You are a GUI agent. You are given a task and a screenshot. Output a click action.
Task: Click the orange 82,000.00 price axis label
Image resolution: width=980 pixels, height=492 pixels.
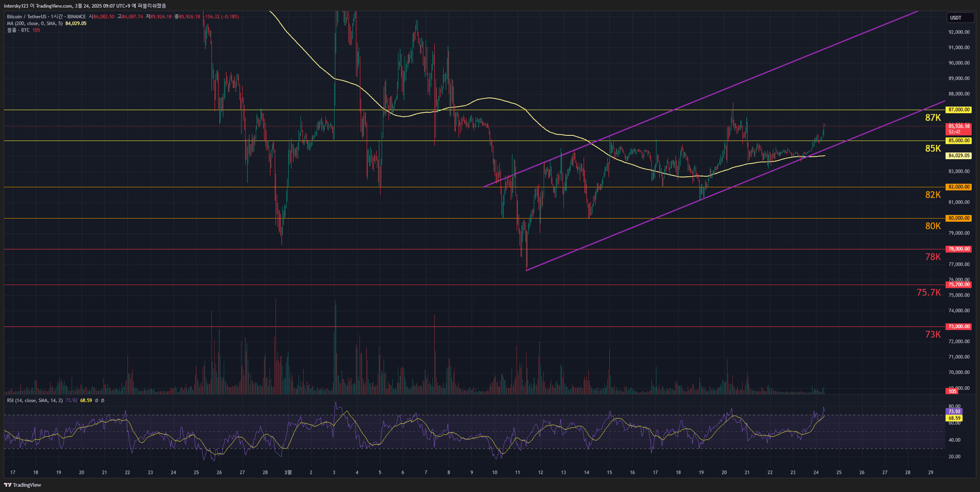tap(958, 187)
